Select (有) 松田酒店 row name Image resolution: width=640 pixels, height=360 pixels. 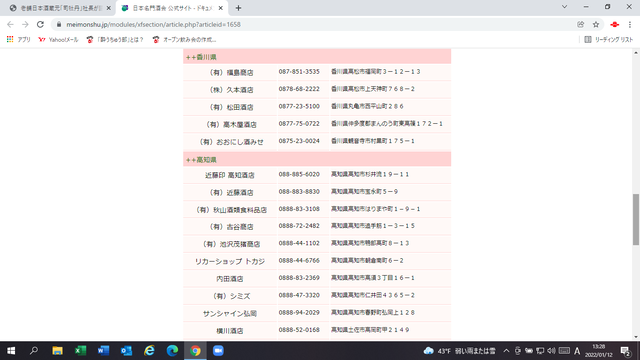pos(231,107)
